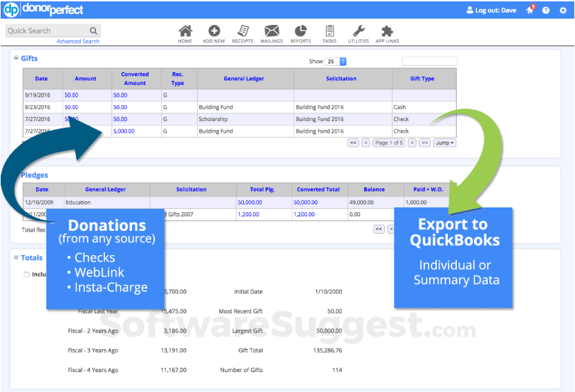Open the 1,200.00 Converted Total link

[x=304, y=214]
